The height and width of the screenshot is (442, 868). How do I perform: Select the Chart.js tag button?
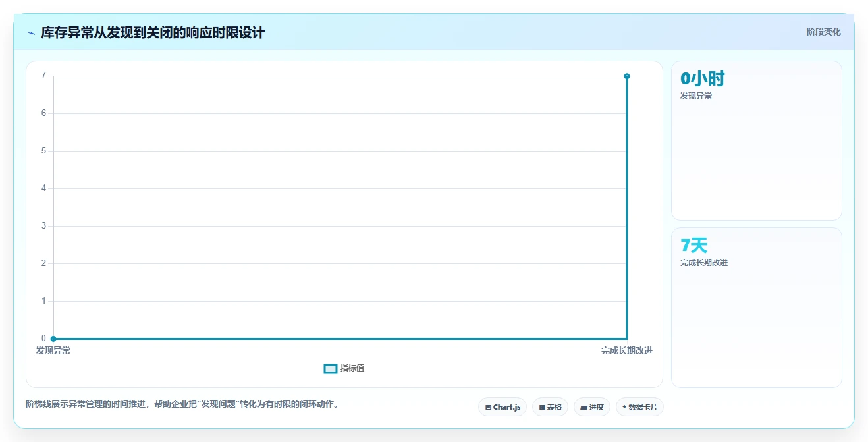[502, 407]
